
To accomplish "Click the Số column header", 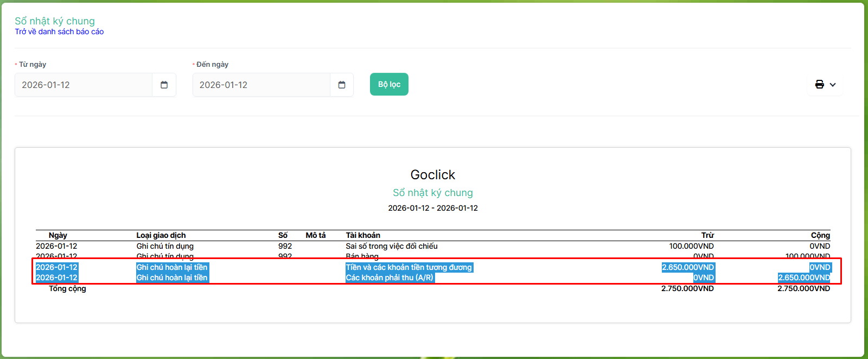I will 283,235.
